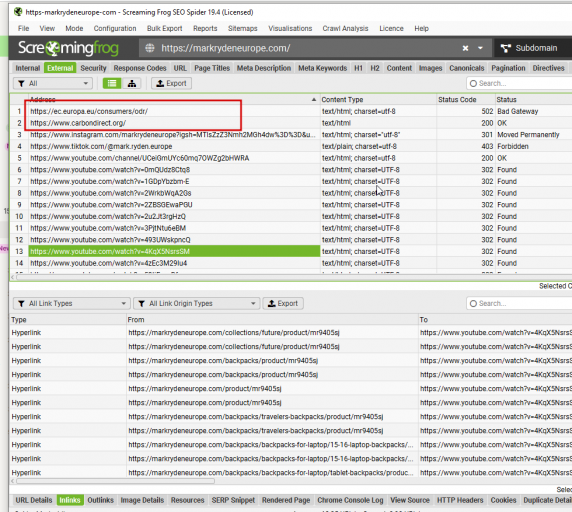Open the HTTP Headers bottom tab

click(x=460, y=500)
